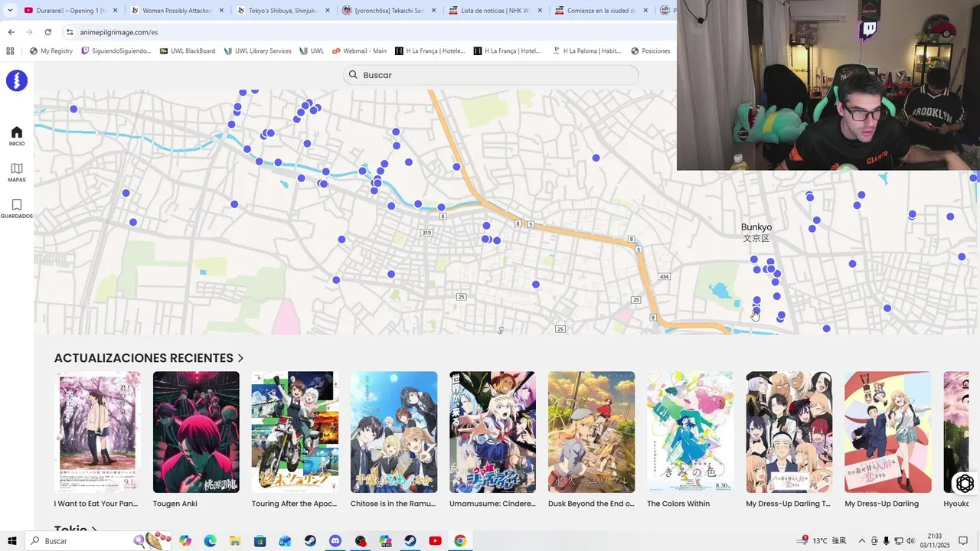Open the UWL Library Services bookmark
The image size is (980, 551).
[258, 51]
